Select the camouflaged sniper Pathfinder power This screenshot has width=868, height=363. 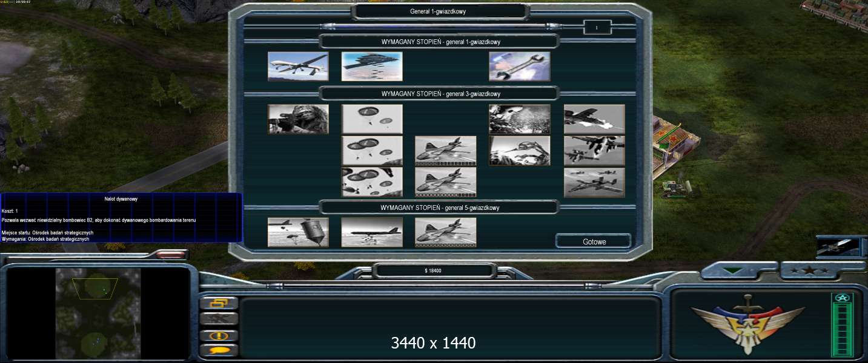(298, 119)
